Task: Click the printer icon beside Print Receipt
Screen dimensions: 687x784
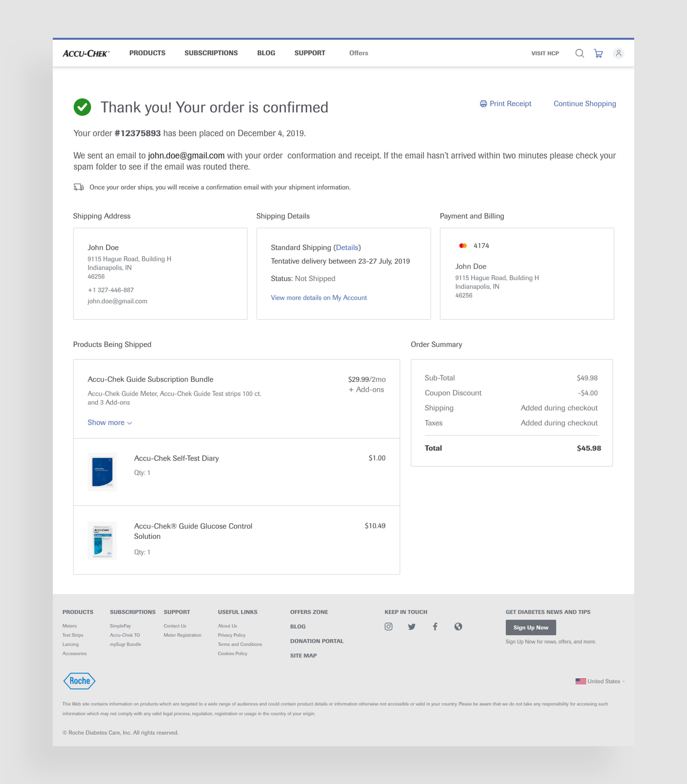Action: click(483, 104)
